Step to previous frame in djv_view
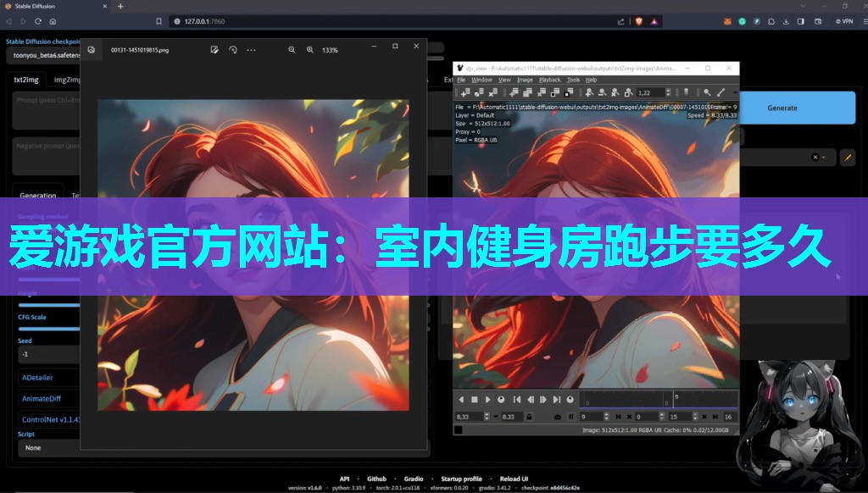 (531, 400)
